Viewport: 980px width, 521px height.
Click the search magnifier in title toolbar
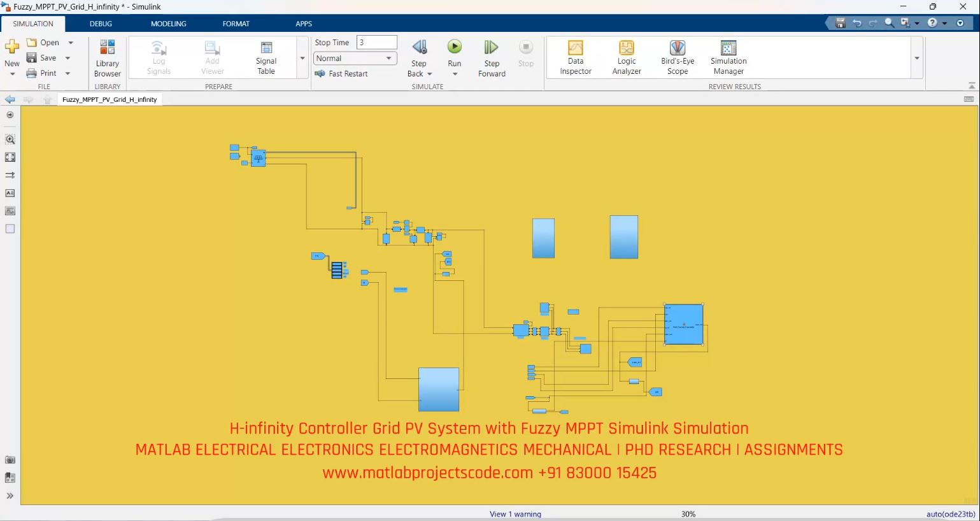(890, 23)
